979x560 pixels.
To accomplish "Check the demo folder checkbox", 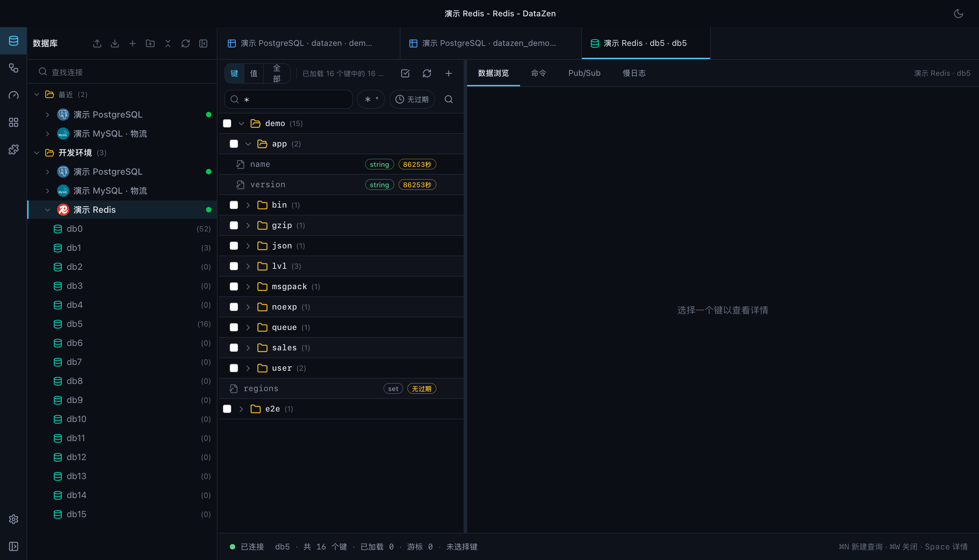I will point(227,123).
